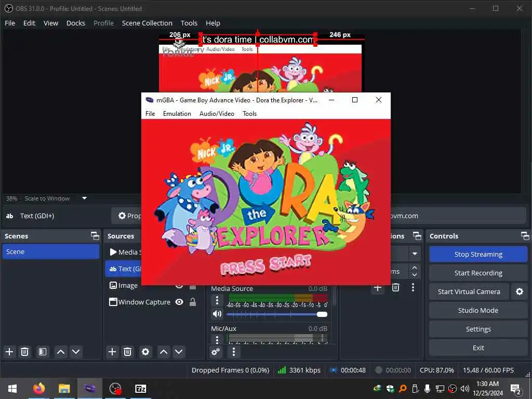Open the mGBA Audio/Video menu

tap(217, 114)
